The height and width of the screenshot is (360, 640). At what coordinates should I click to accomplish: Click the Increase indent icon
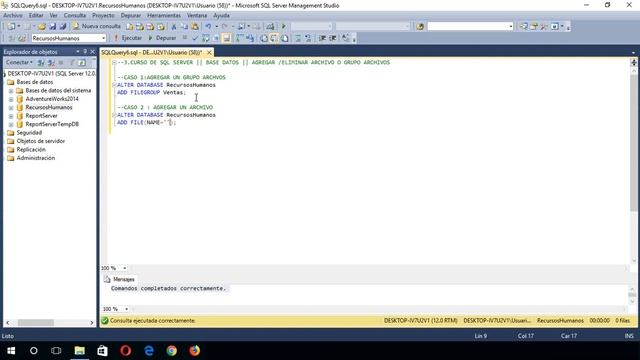point(333,38)
